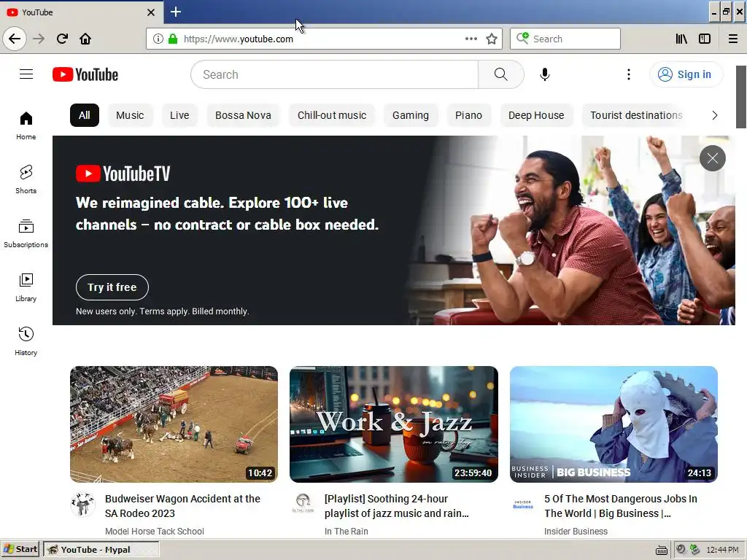Open YouTube settings three-dot menu
Screen dimensions: 747x560
pos(628,74)
